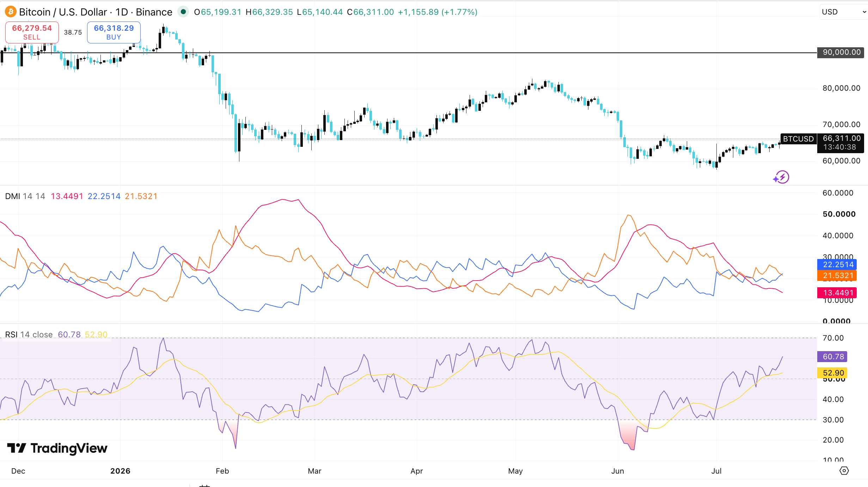Click the Mar date on time axis
Image resolution: width=868 pixels, height=487 pixels.
point(314,471)
